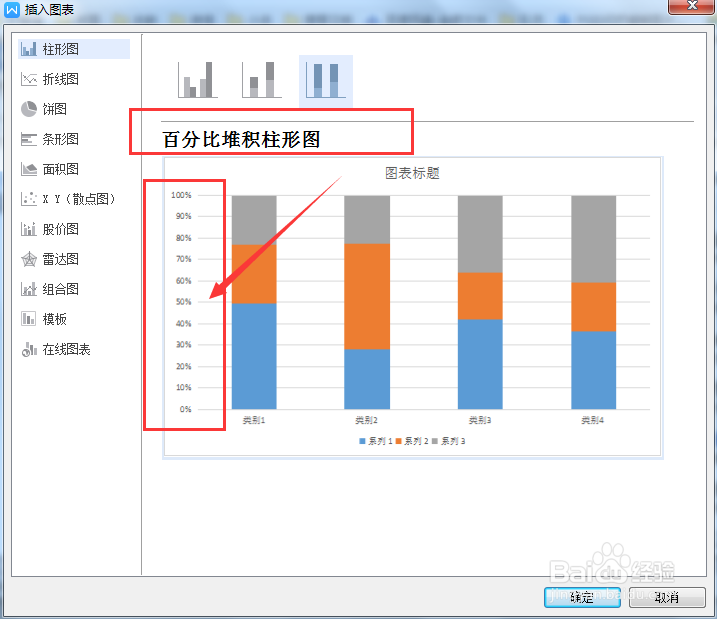
Task: Select the 柱形图 column chart category
Action: click(74, 49)
